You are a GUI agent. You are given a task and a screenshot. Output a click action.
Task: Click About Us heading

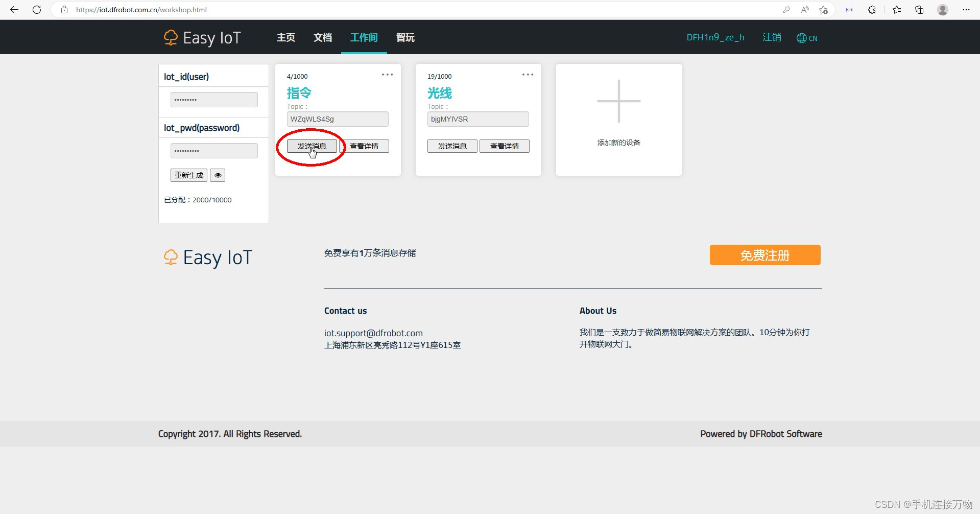point(598,311)
